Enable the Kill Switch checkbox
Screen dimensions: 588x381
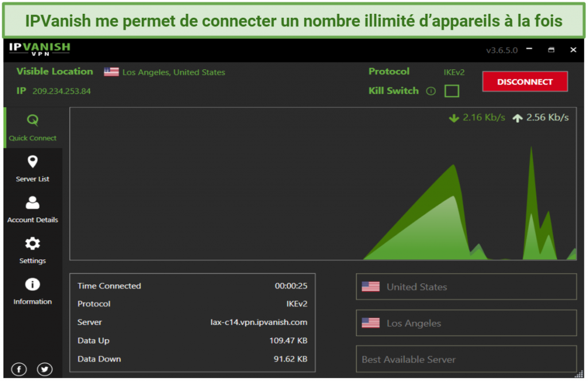(451, 91)
